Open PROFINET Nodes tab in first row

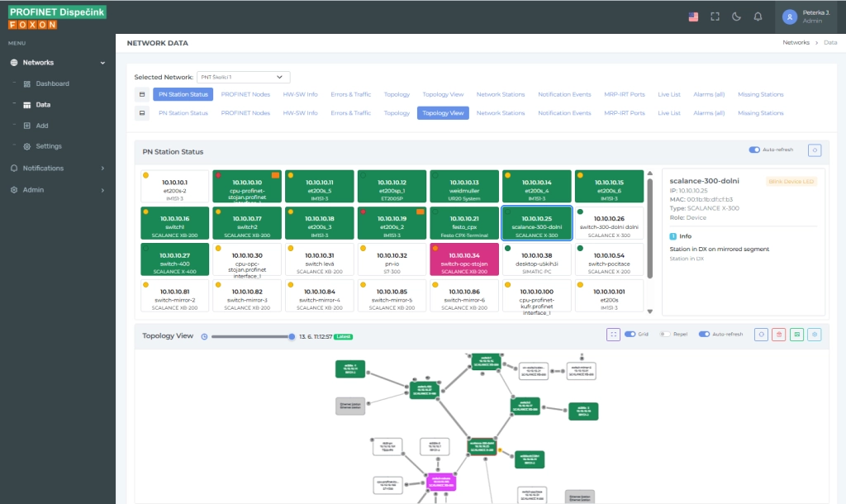245,94
